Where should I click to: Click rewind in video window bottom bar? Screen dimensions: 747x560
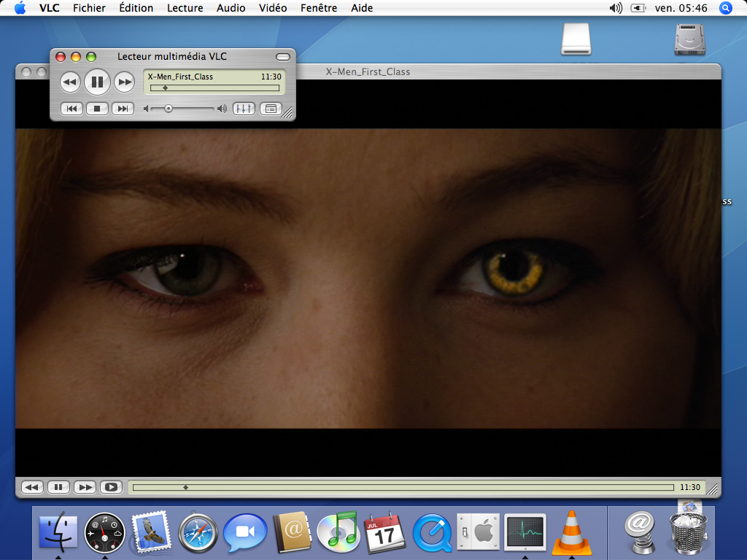pos(32,487)
